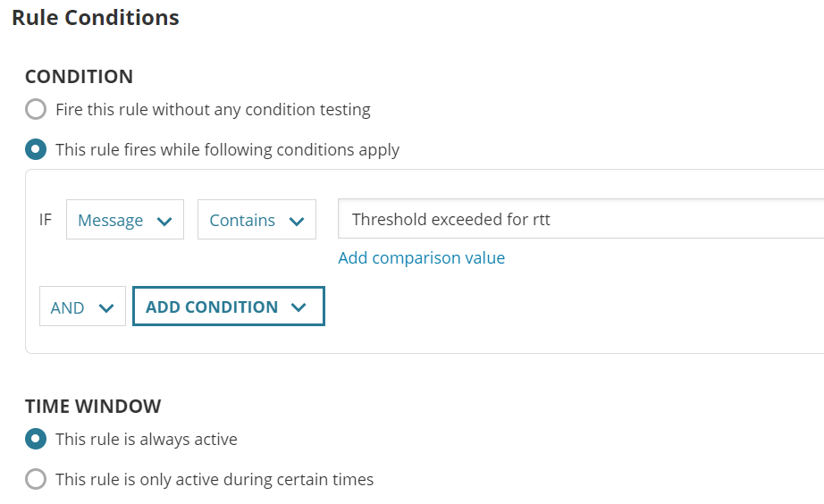The image size is (824, 504).
Task: Choose 'This rule is always active' radio
Action: pyautogui.click(x=36, y=439)
